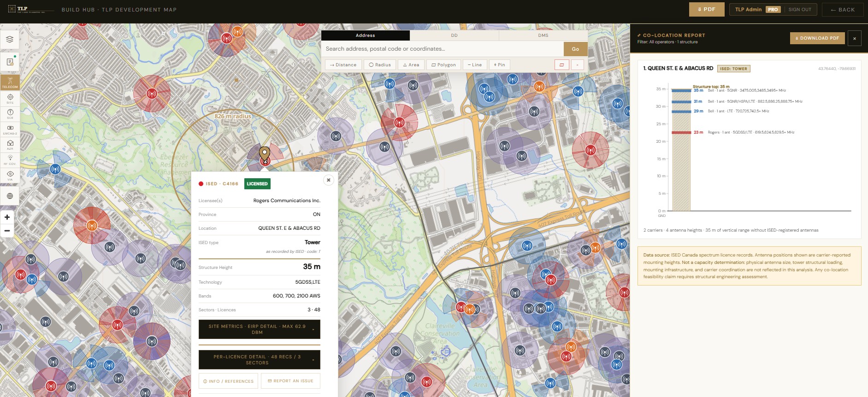Screen dimensions: 868x397
Task: Activate the Distance measurement tool
Action: click(x=343, y=65)
